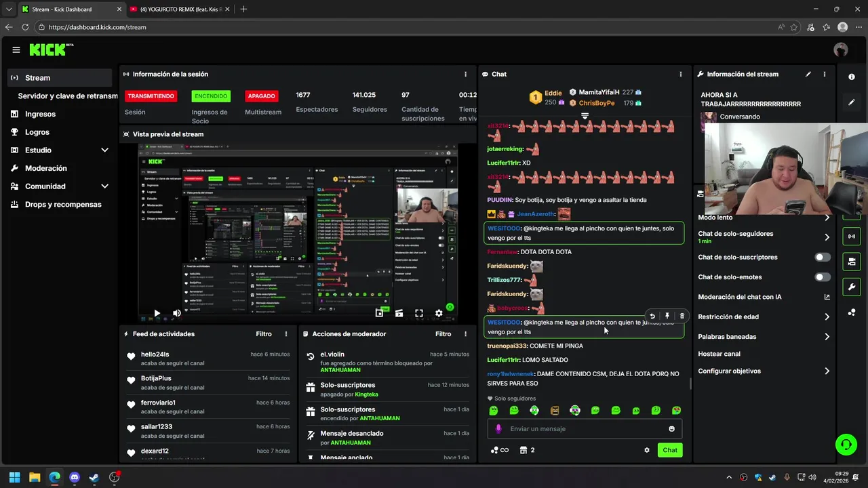Mute the stream preview volume icon
This screenshot has height=488, width=868.
[177, 313]
